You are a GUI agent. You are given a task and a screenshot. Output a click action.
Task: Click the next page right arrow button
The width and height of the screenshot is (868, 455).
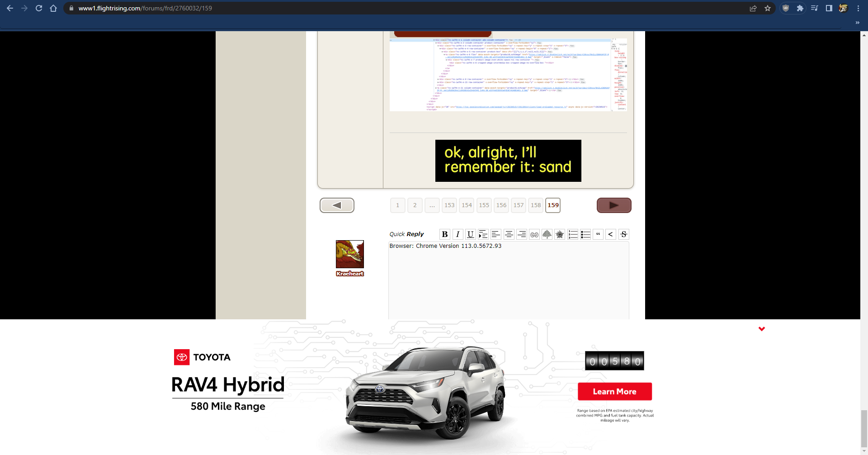coord(614,205)
